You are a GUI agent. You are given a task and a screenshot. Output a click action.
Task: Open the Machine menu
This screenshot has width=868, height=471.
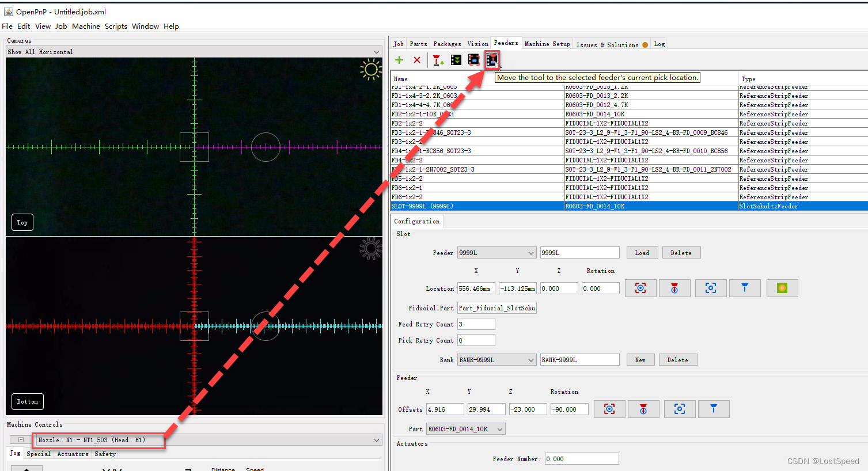coord(86,26)
